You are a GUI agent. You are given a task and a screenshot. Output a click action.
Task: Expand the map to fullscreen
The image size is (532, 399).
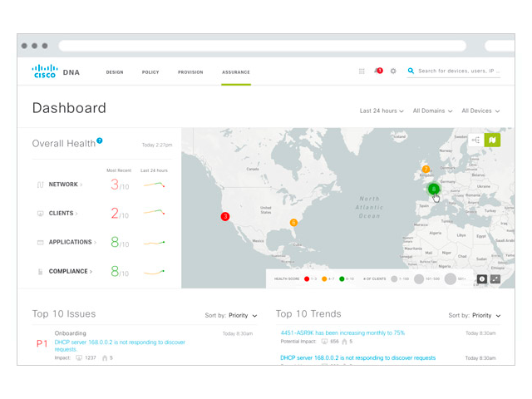tap(495, 278)
